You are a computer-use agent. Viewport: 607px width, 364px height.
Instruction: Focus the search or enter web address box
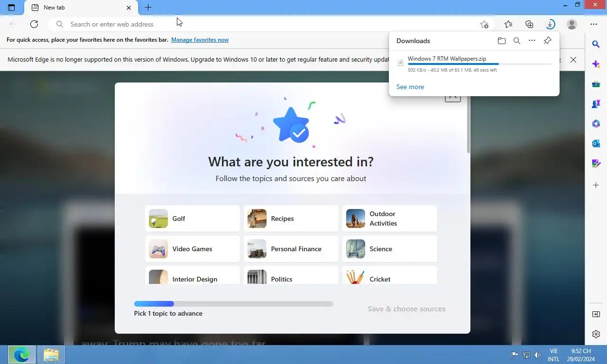pos(266,24)
